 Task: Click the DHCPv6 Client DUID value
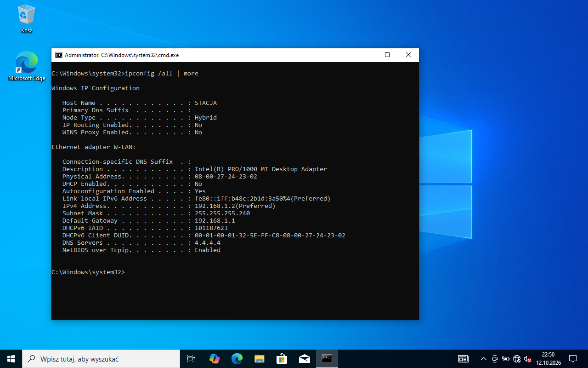click(270, 236)
